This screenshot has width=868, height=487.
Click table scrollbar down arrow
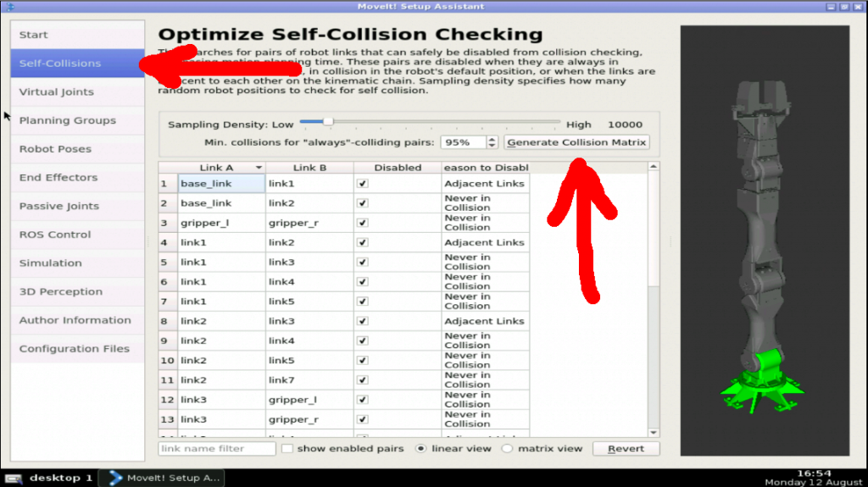[654, 433]
